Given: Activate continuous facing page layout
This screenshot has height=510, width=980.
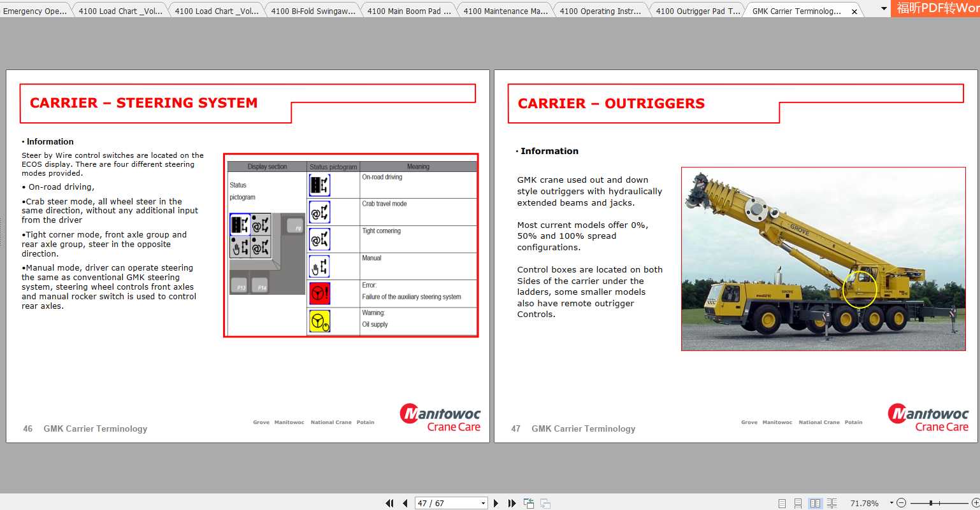Looking at the screenshot, I should click(x=832, y=503).
